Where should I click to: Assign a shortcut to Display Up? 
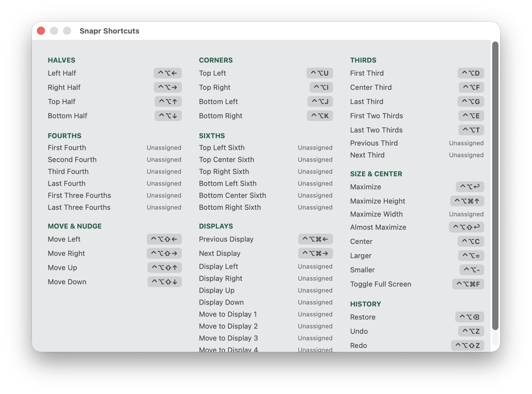(x=315, y=290)
